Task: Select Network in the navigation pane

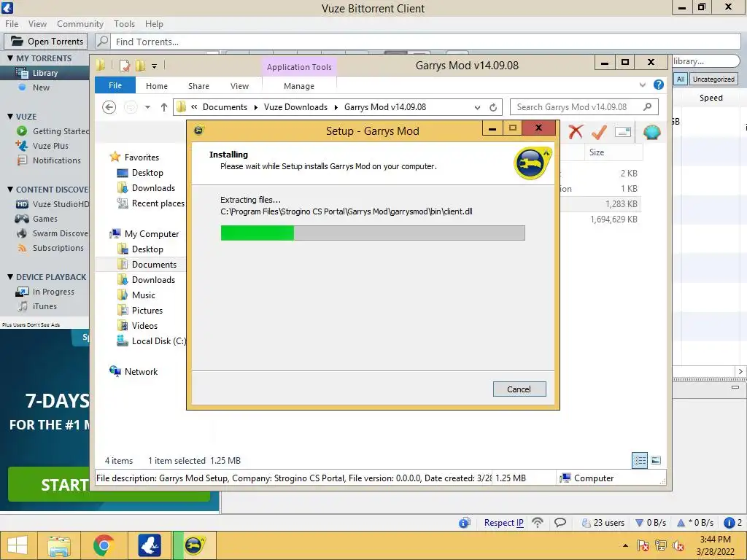Action: [x=141, y=371]
